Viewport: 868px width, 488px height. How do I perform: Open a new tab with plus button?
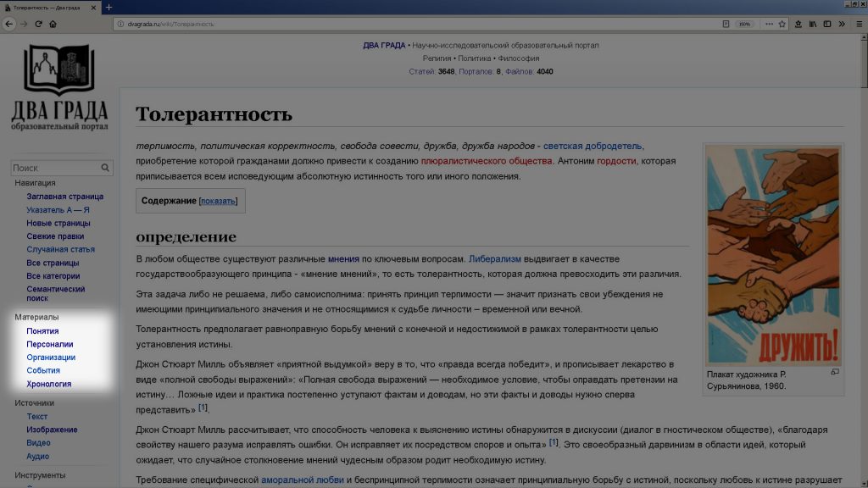click(108, 7)
